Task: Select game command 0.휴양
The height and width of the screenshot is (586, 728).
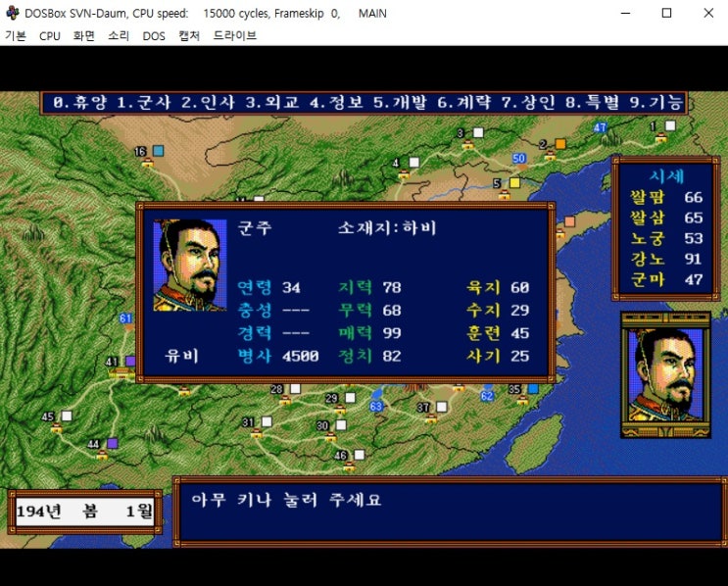Action: (79, 103)
